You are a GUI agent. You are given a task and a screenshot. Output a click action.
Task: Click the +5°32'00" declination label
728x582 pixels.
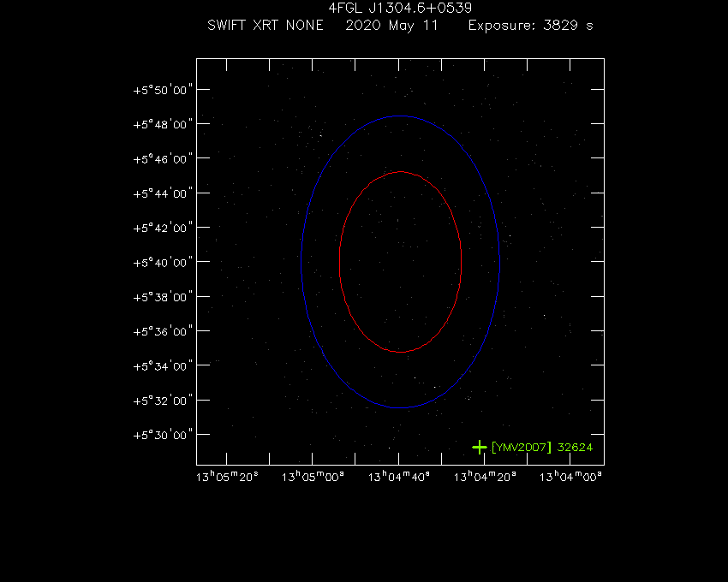click(x=163, y=401)
